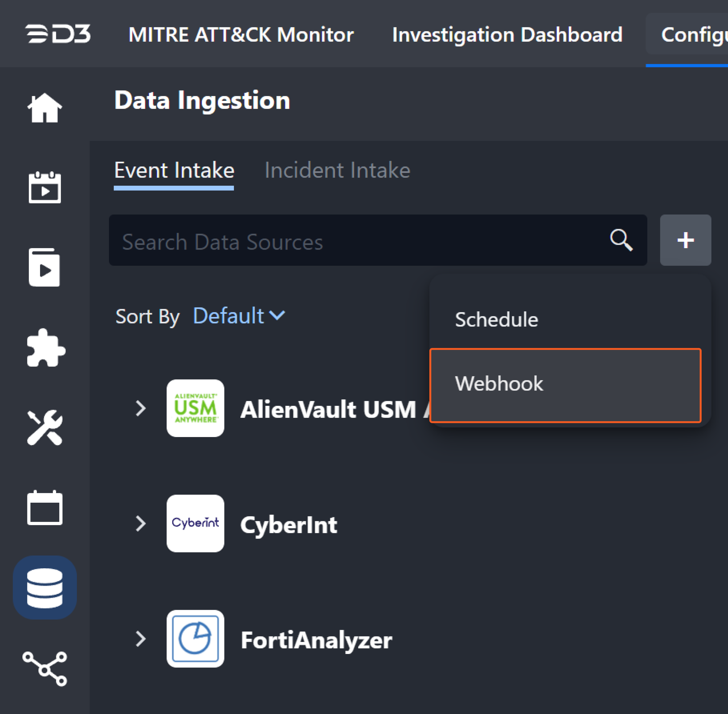Open the playbook book sidebar icon

[45, 267]
